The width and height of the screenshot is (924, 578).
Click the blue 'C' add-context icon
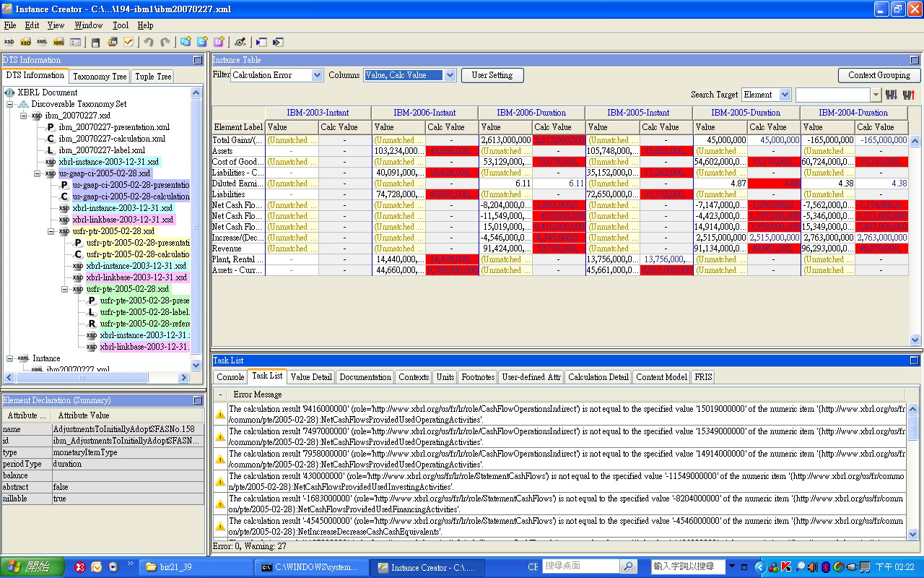click(x=202, y=42)
